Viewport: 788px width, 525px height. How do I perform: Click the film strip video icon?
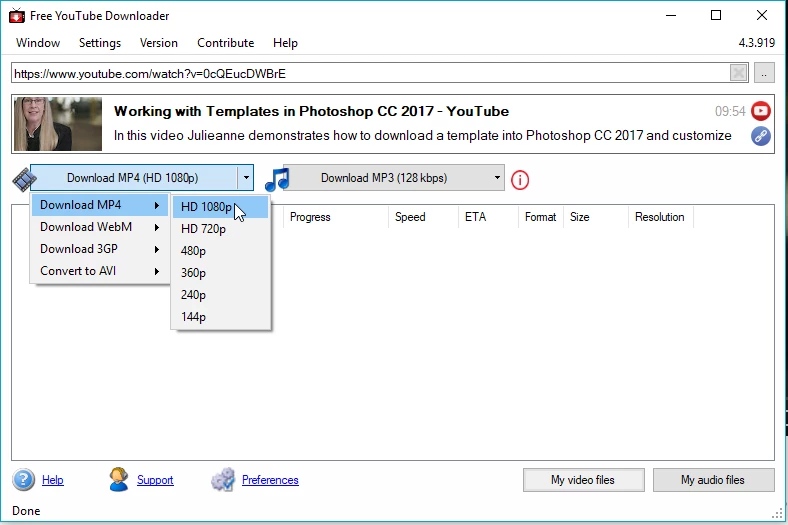point(24,180)
